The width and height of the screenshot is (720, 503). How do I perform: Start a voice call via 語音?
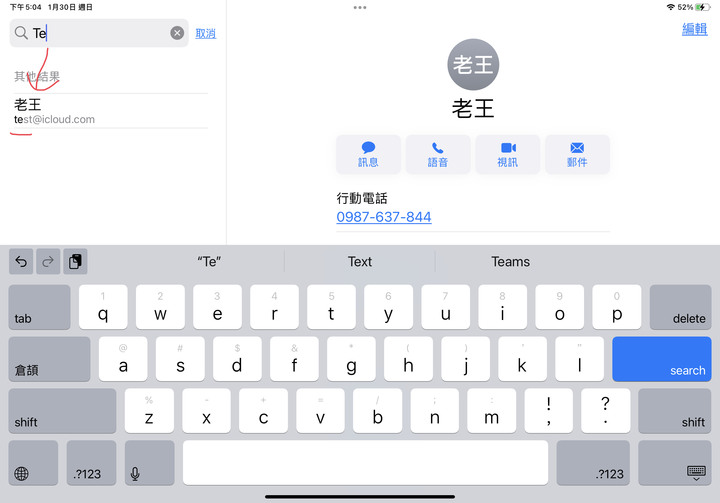click(438, 154)
